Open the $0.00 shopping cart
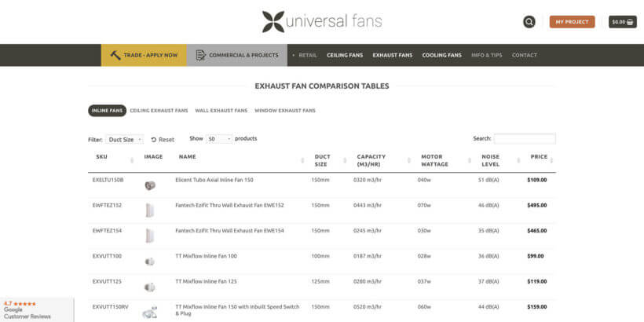644x322 pixels. click(623, 22)
